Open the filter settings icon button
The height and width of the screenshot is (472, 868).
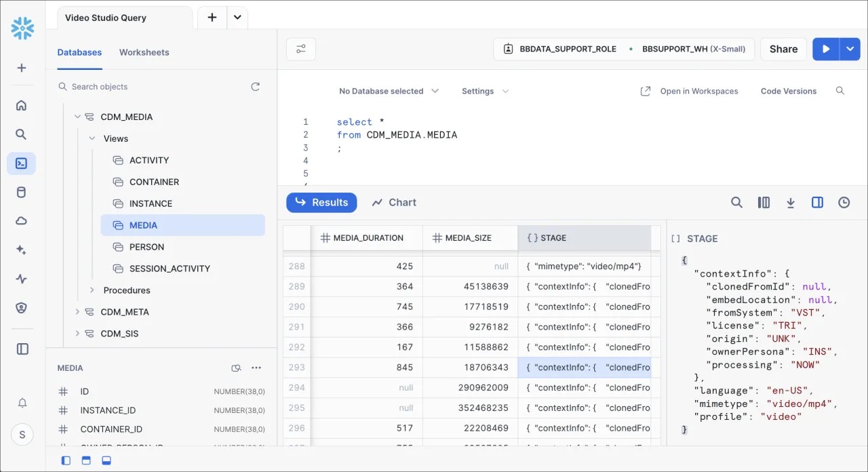(301, 49)
